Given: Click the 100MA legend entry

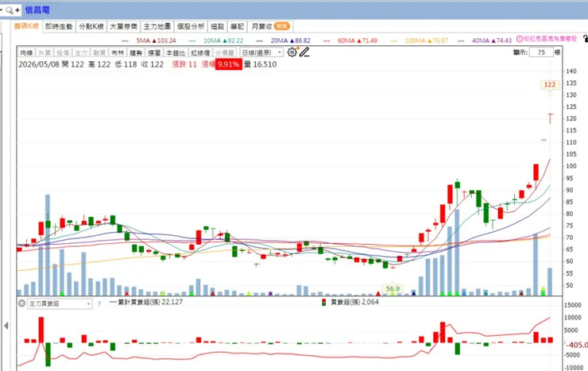Looking at the screenshot, I should coord(420,41).
